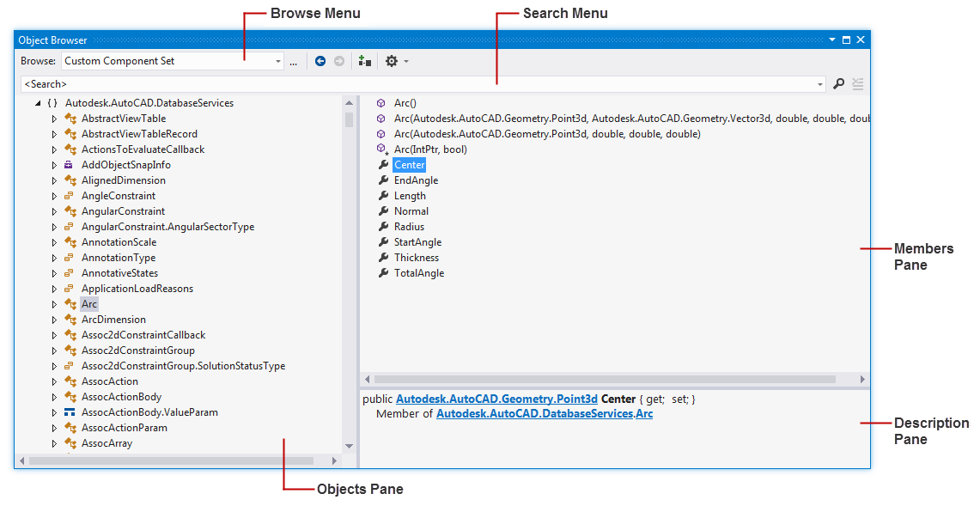Expand the AlignedDimension node
This screenshot has width=980, height=506.
coord(54,180)
